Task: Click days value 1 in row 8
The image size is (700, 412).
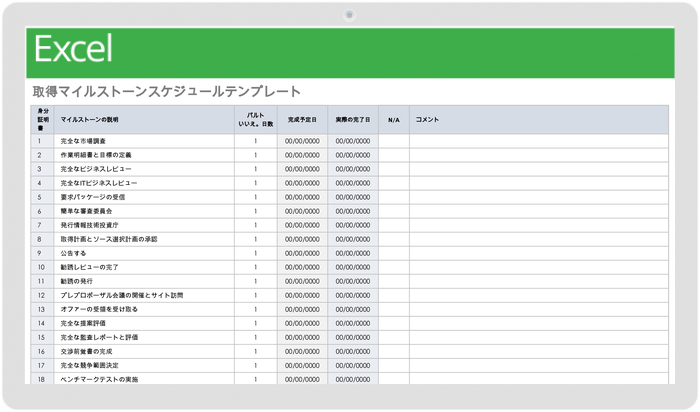Action: click(255, 239)
